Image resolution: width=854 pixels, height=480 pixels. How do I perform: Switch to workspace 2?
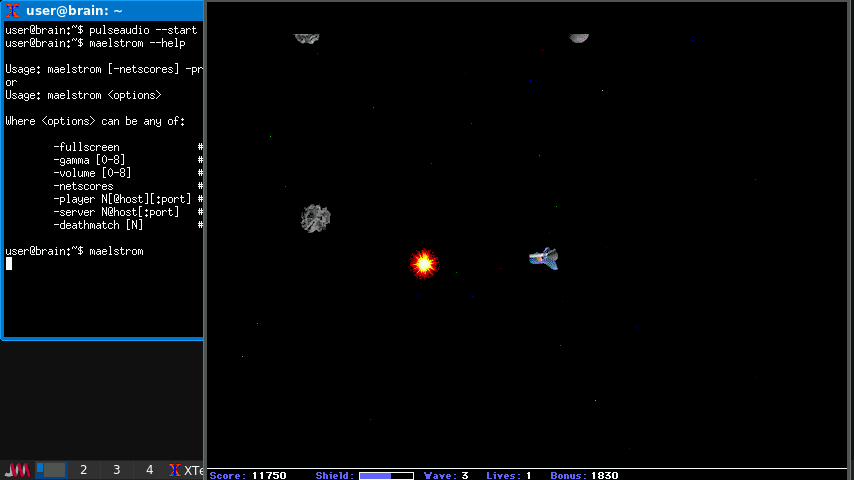[x=83, y=470]
